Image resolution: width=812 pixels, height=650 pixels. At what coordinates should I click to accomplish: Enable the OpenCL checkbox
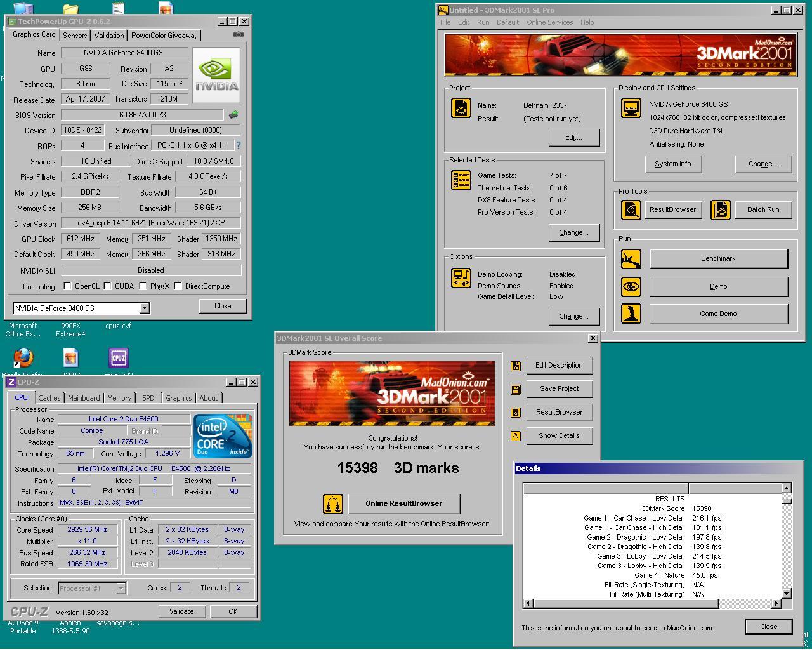67,286
